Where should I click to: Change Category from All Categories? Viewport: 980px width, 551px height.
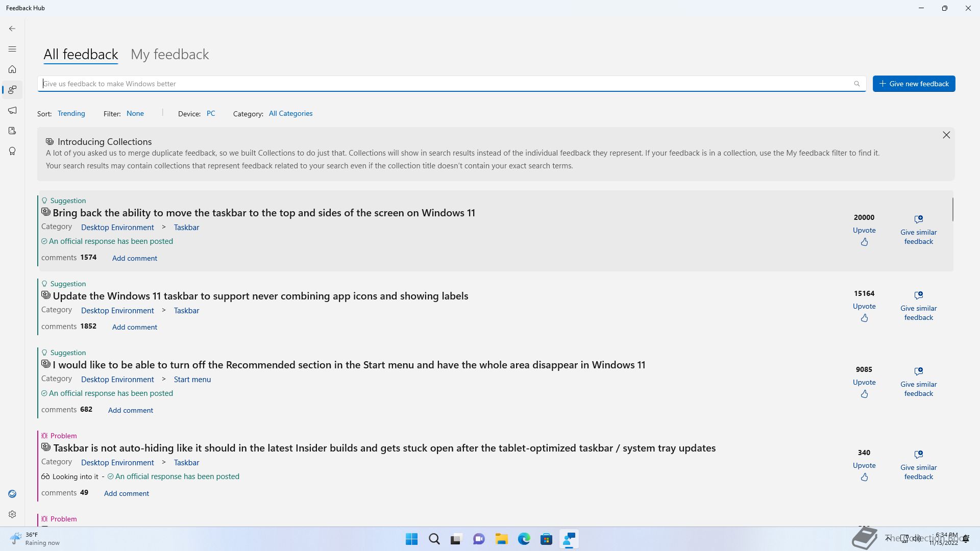pos(290,113)
